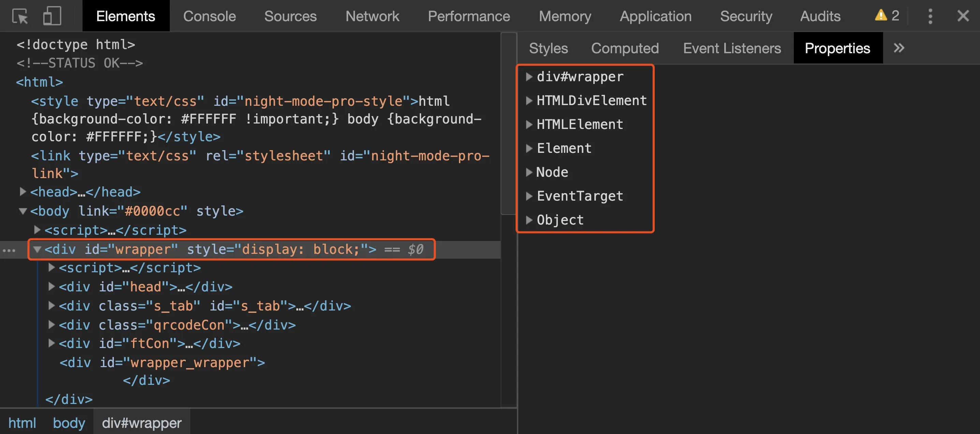
Task: Switch to the Console tab
Action: click(x=209, y=16)
